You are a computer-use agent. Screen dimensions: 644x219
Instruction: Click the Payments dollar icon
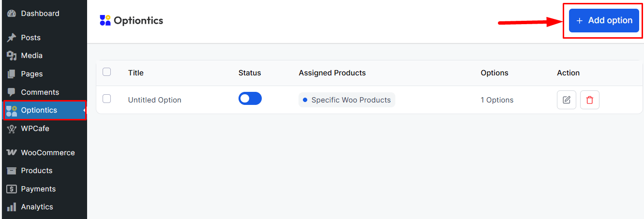[12, 189]
